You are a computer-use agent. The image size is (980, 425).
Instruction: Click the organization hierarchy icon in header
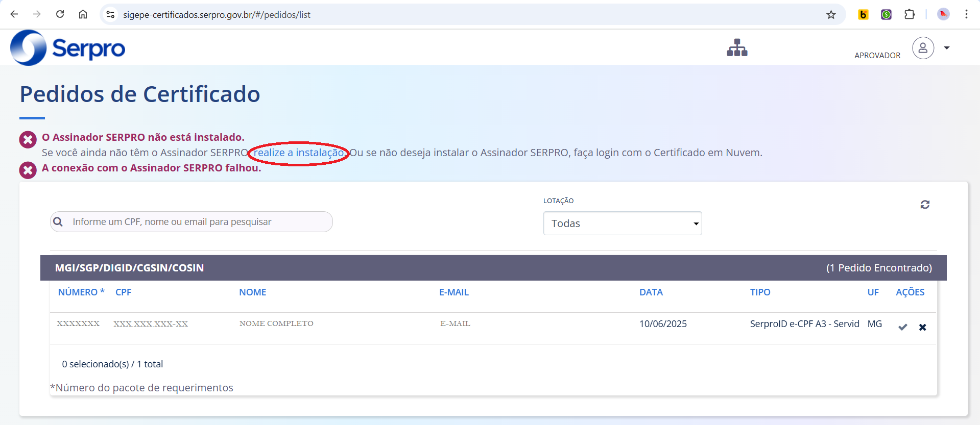737,48
